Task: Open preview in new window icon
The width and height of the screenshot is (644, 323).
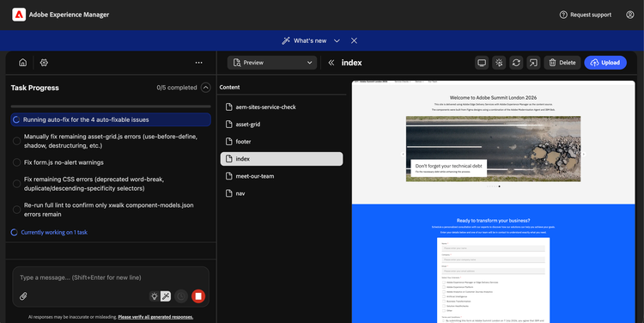Action: pos(533,63)
